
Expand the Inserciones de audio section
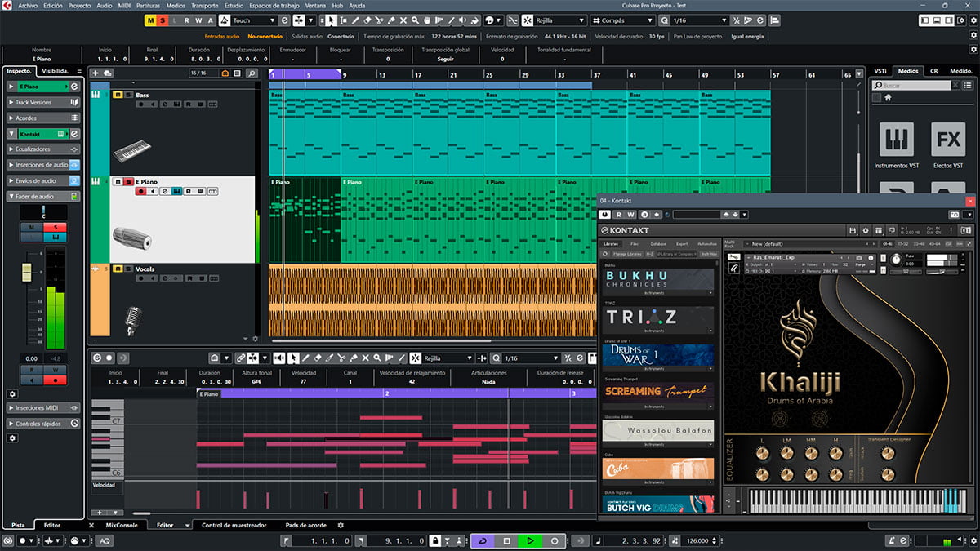coord(43,165)
